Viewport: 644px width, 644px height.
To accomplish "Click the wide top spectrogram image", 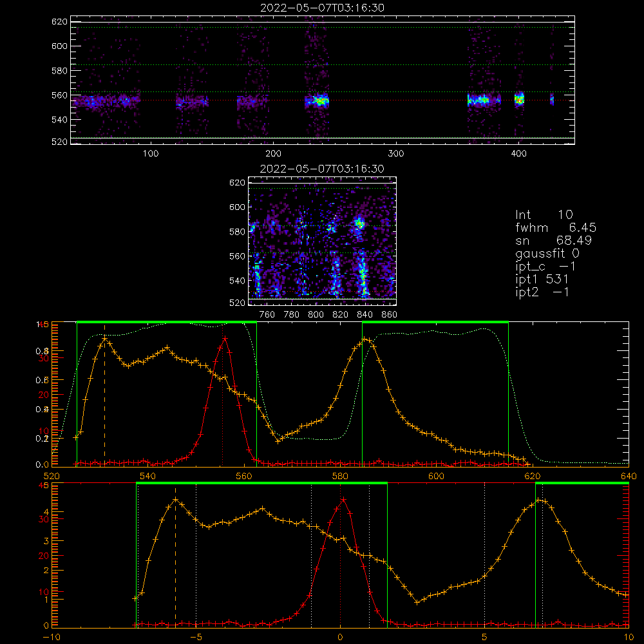I will (x=323, y=80).
